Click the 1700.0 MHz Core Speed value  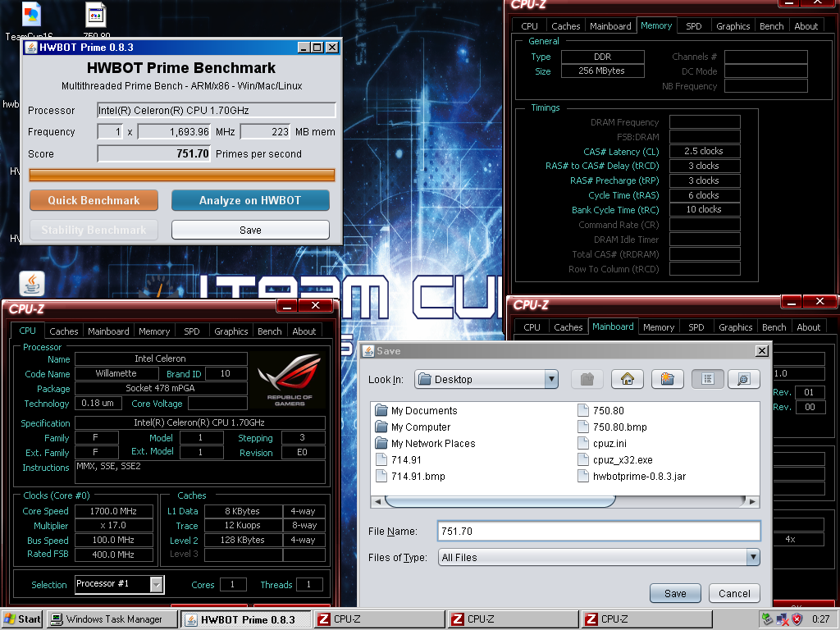(x=113, y=511)
